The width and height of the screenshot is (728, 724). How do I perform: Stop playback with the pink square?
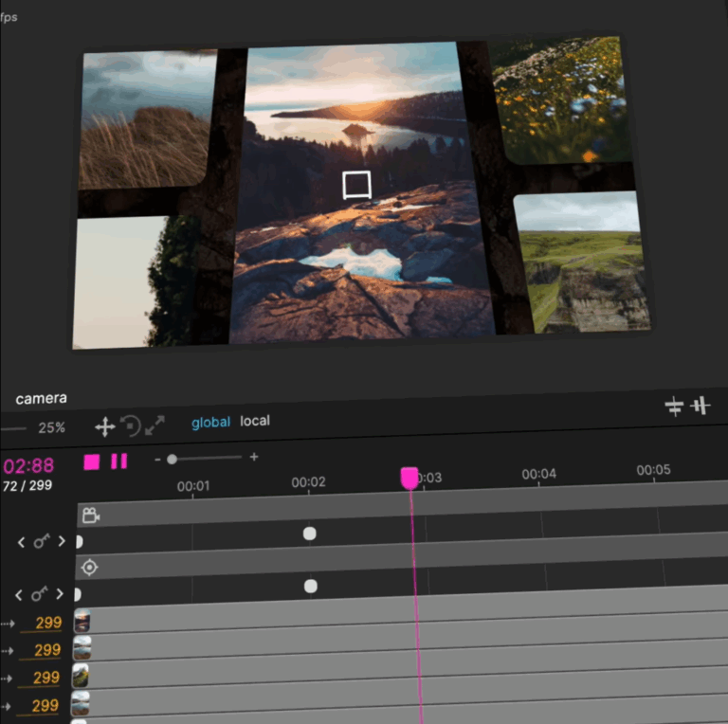point(92,462)
